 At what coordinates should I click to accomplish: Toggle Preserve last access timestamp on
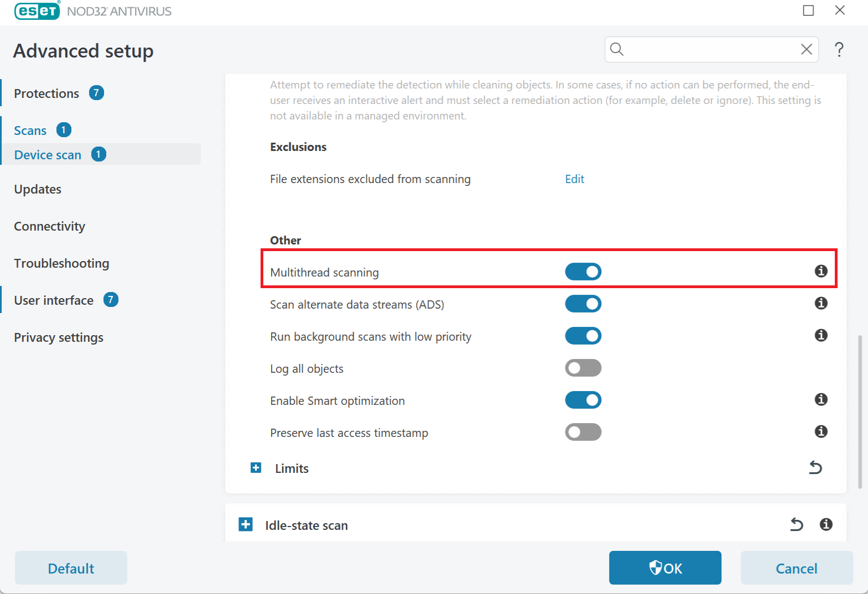coord(583,432)
